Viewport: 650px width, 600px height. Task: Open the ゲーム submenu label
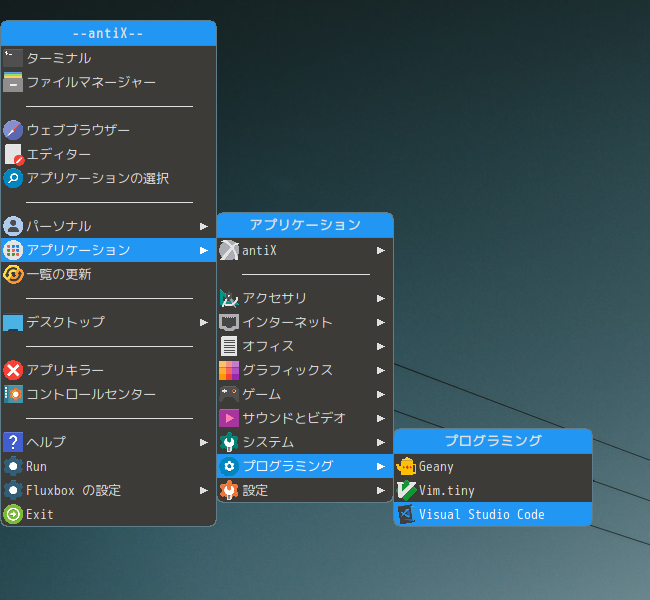pyautogui.click(x=262, y=394)
